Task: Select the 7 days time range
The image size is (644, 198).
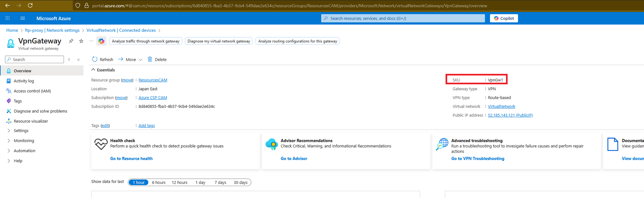Action: pyautogui.click(x=220, y=182)
